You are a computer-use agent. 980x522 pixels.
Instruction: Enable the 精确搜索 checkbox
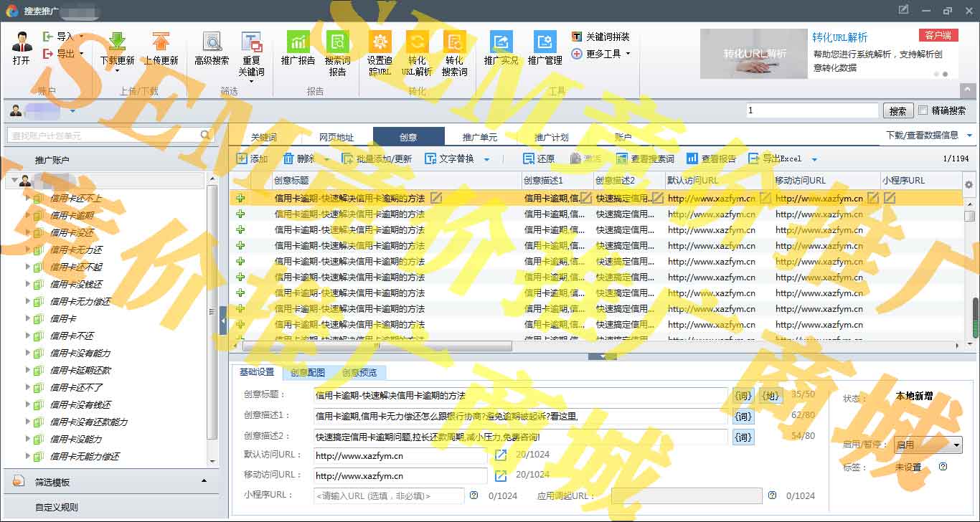pos(923,110)
